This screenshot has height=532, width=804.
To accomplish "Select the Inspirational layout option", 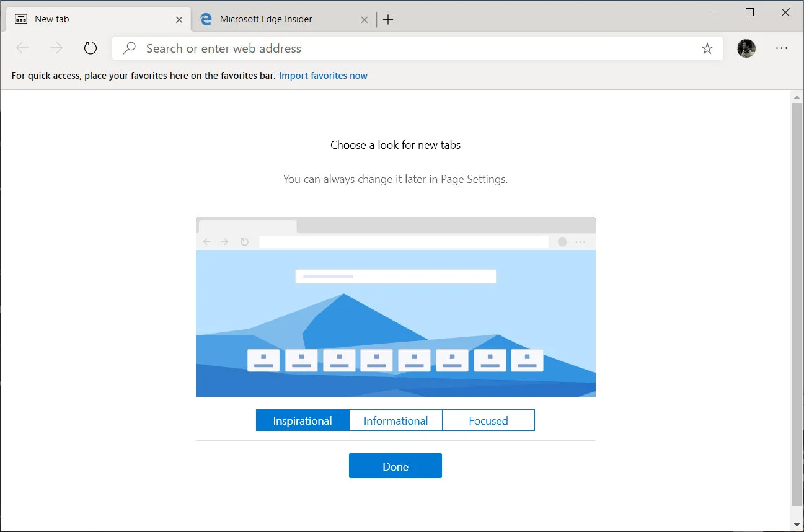I will click(303, 420).
